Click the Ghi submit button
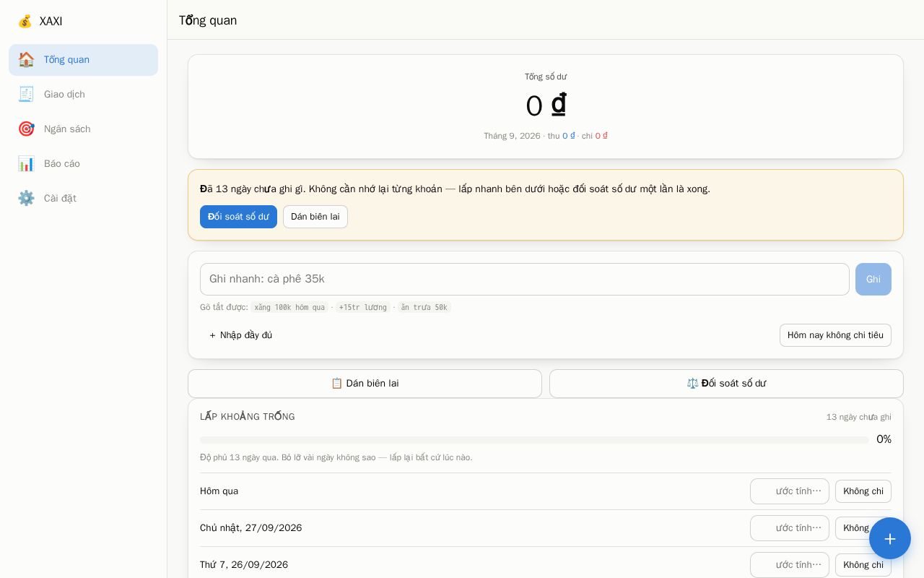 pos(873,280)
